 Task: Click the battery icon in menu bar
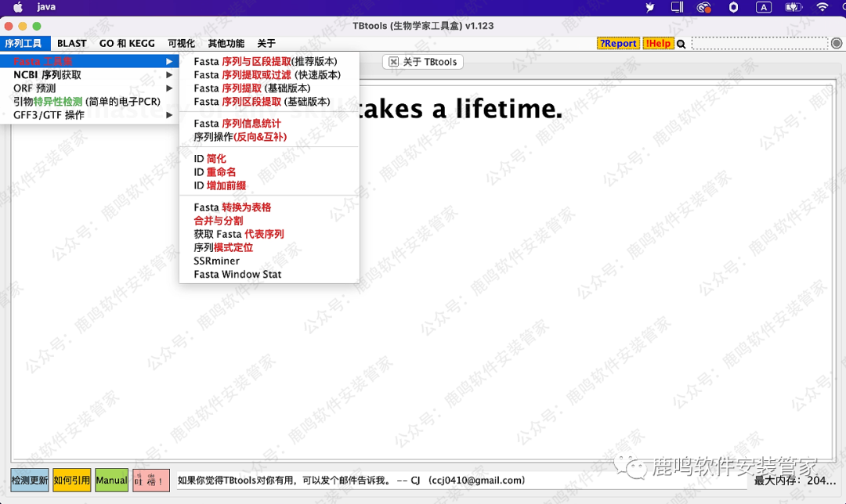[x=792, y=7]
